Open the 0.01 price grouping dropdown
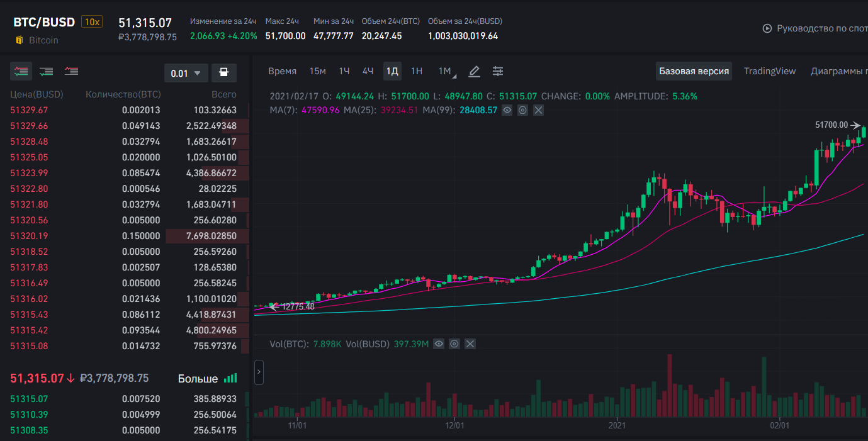The height and width of the screenshot is (441, 868). tap(186, 73)
